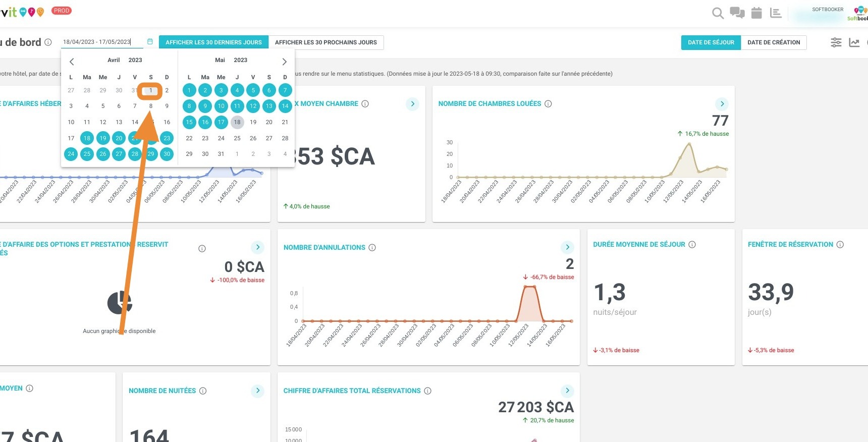The height and width of the screenshot is (442, 868).
Task: Select April 1 in the calendar
Action: coord(150,90)
